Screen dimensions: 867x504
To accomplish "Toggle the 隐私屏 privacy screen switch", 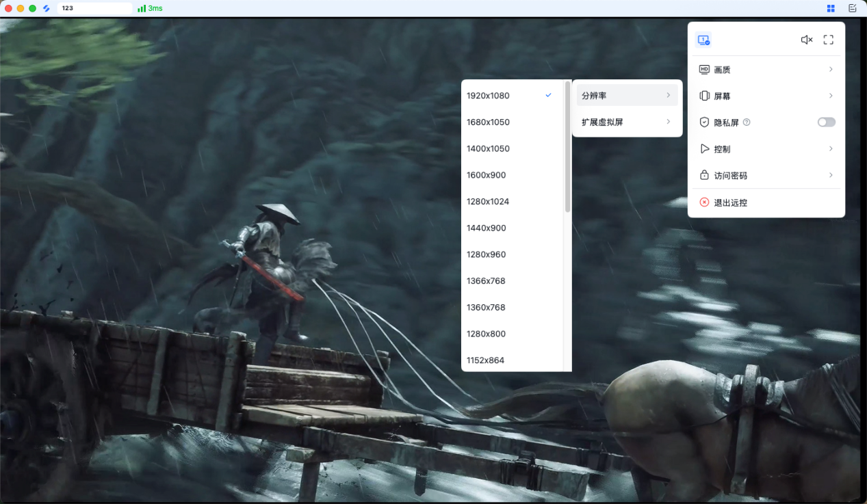I will (x=827, y=122).
